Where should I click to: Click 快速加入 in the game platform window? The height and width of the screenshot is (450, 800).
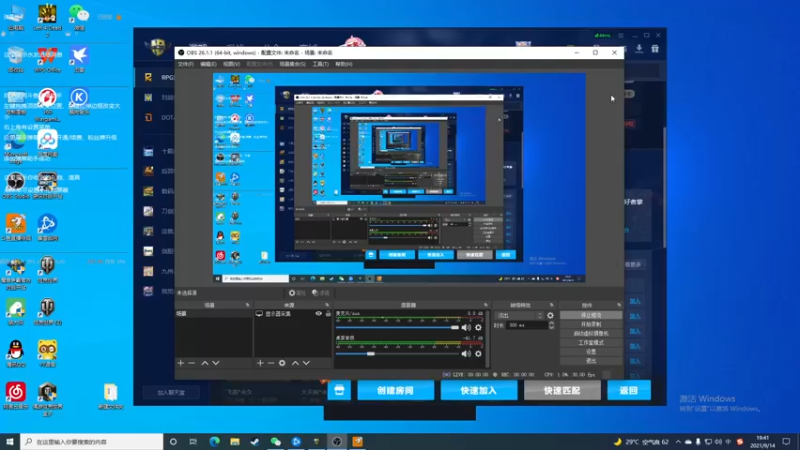[479, 390]
